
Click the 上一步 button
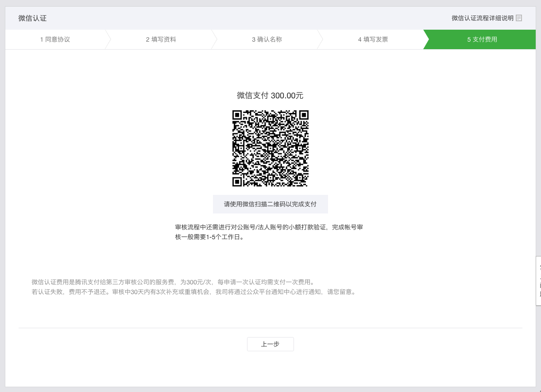coord(270,344)
